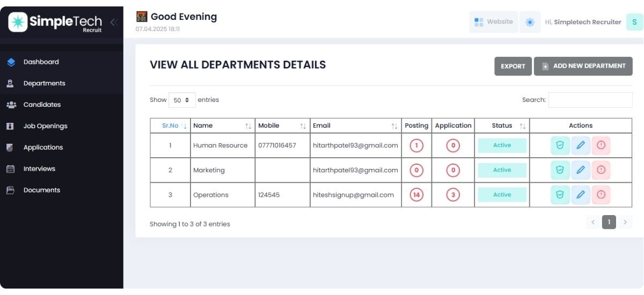The image size is (644, 295).
Task: Click the Export button
Action: pos(513,67)
